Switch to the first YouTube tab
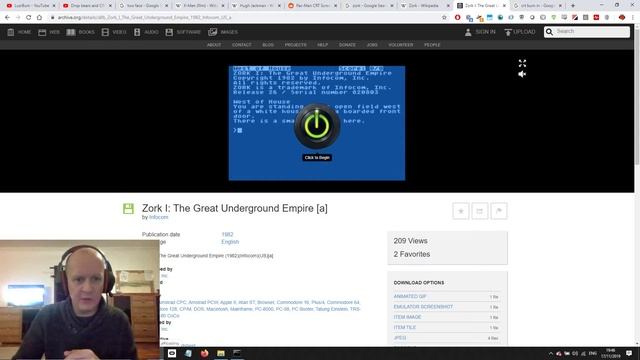The image size is (640, 360). [x=31, y=6]
